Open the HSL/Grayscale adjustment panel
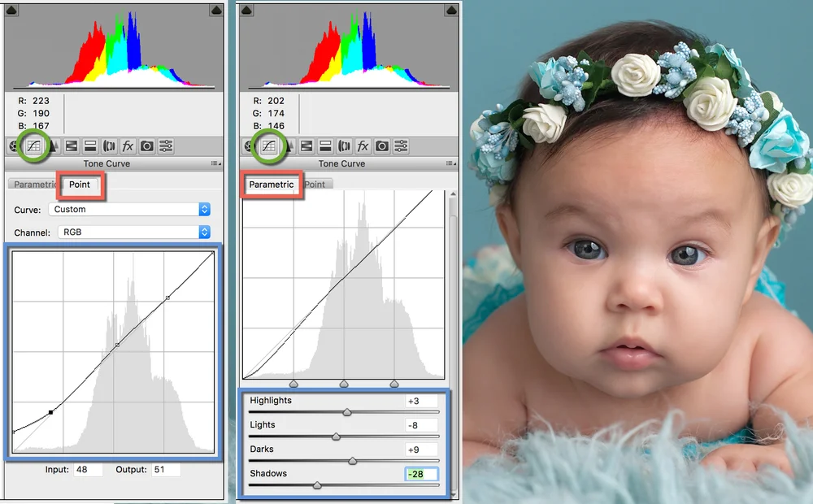Screen dimensions: 813x504 (x=71, y=146)
